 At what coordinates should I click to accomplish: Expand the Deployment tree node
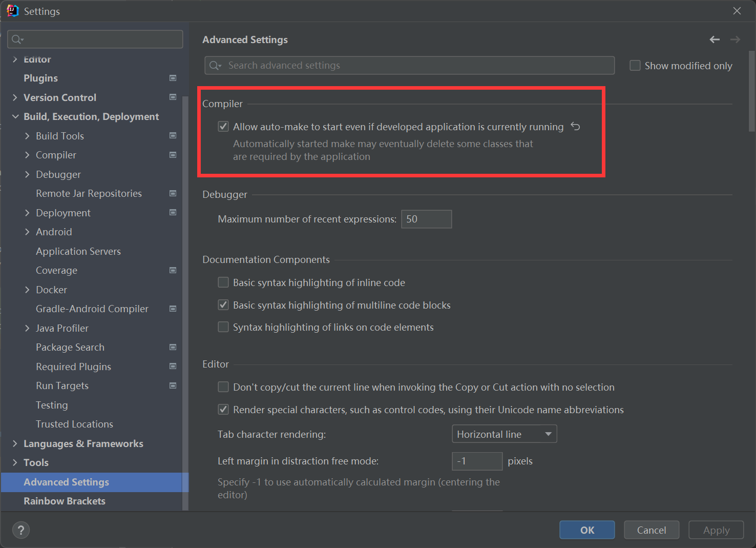coord(27,213)
